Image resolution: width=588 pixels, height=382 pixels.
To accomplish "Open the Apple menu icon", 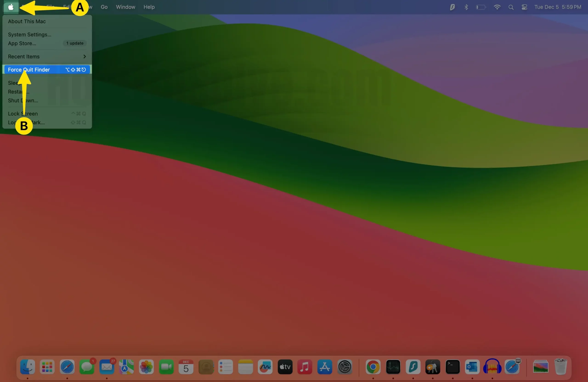I will [11, 7].
